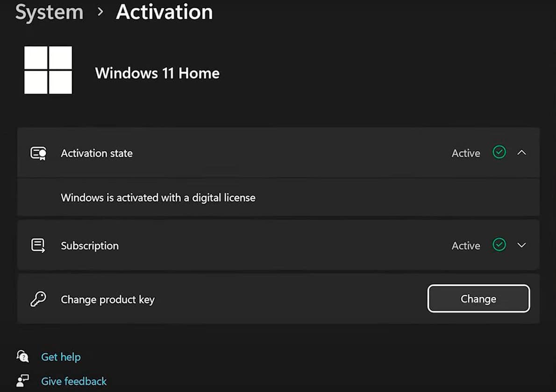Viewport: 556px width, 392px height.
Task: Click the Activation state certificate icon
Action: coord(38,153)
